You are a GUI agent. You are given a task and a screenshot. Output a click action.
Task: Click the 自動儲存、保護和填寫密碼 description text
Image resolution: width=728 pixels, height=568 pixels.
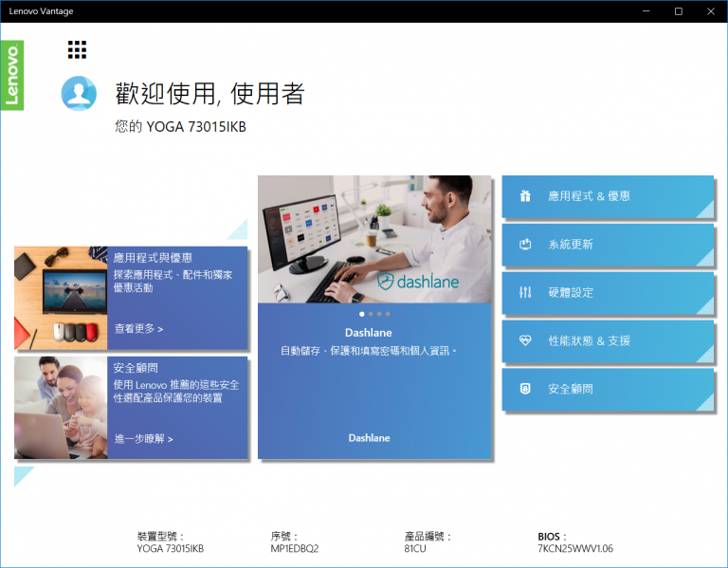(369, 351)
